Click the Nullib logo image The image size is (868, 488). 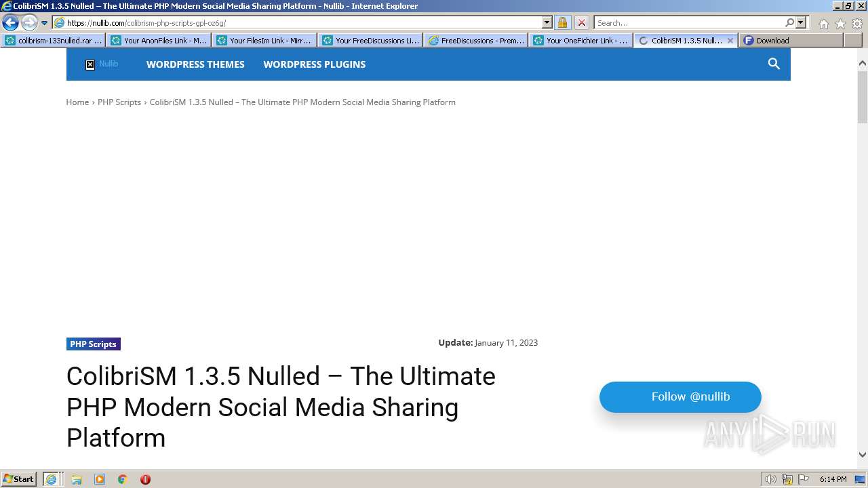click(x=102, y=64)
